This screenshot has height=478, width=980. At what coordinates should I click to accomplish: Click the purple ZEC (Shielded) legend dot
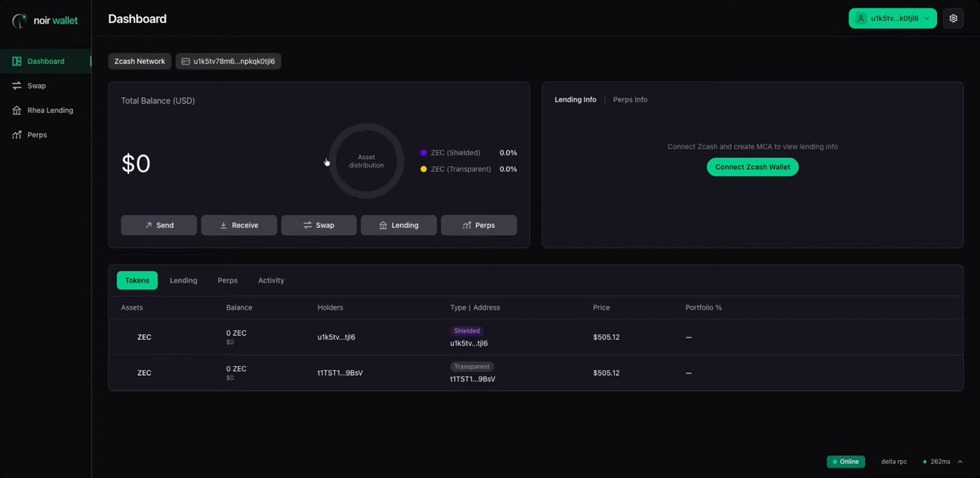click(x=423, y=153)
